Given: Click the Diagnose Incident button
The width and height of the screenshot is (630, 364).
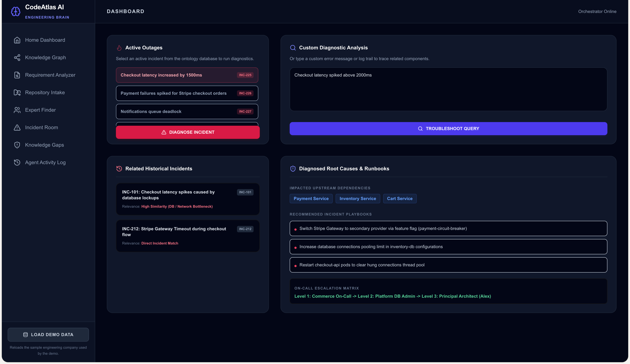Looking at the screenshot, I should pyautogui.click(x=188, y=132).
